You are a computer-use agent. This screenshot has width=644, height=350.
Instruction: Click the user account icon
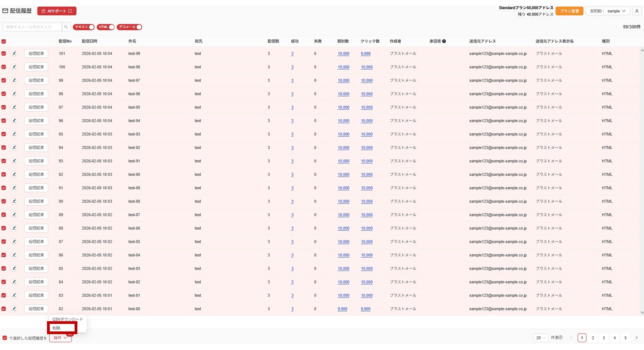[637, 11]
